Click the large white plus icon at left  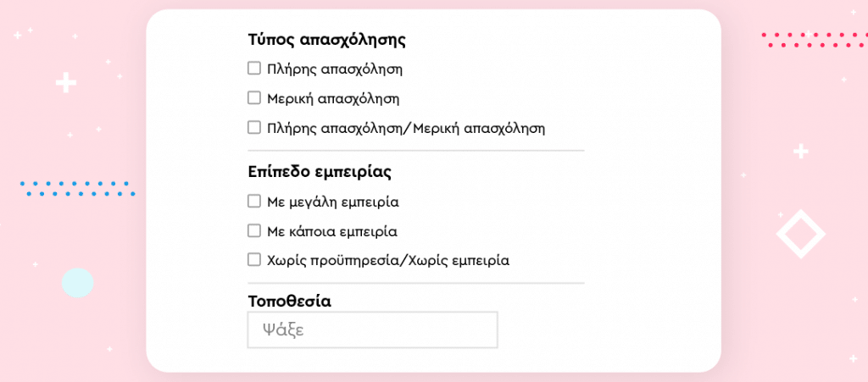(x=66, y=83)
